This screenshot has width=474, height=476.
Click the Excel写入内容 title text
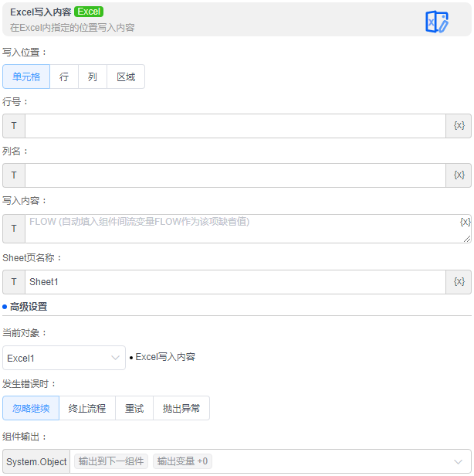pyautogui.click(x=41, y=12)
